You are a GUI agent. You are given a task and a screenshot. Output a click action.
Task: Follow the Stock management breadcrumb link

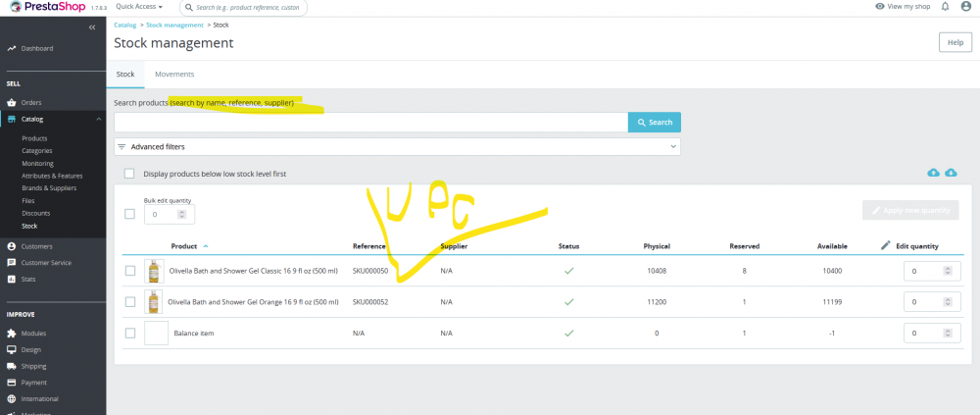(175, 26)
